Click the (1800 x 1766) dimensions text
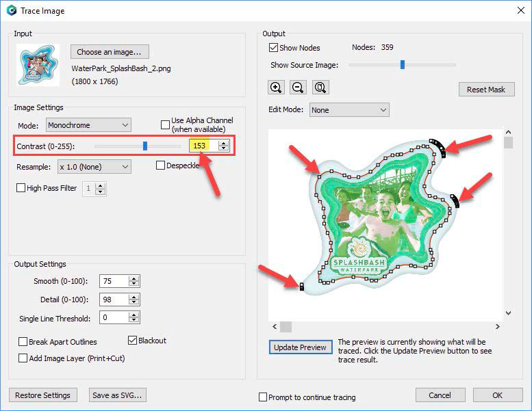The height and width of the screenshot is (411, 532). tap(95, 81)
